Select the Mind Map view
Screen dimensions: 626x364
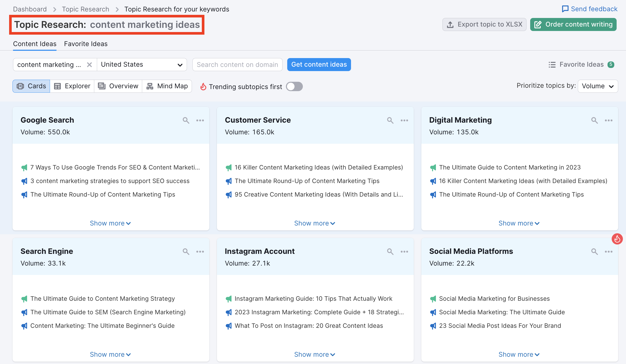[167, 86]
